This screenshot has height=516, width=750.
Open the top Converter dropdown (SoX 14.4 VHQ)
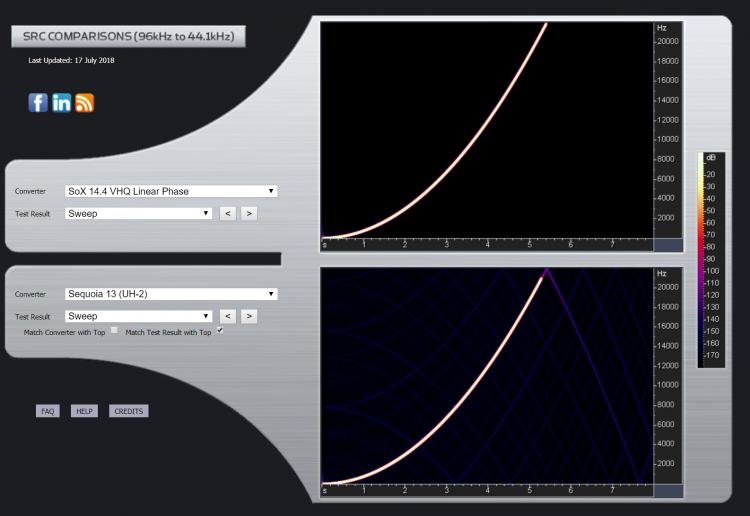click(171, 191)
